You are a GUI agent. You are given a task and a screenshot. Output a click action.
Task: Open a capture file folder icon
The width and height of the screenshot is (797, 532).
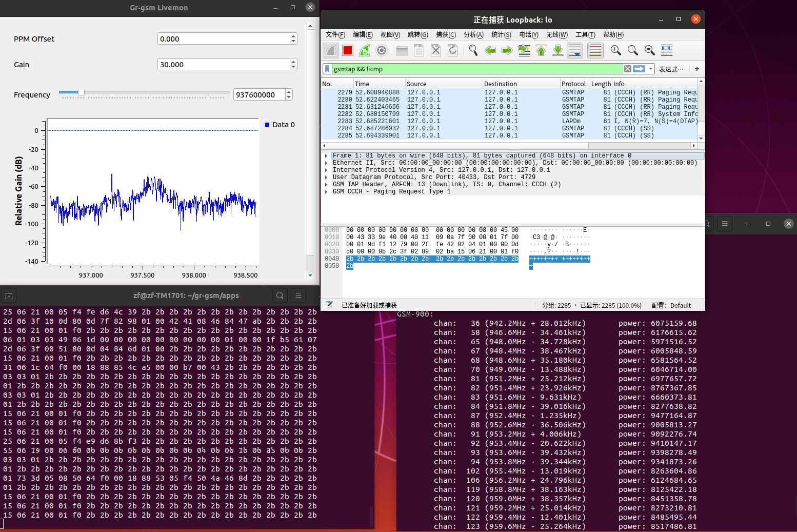click(x=402, y=50)
